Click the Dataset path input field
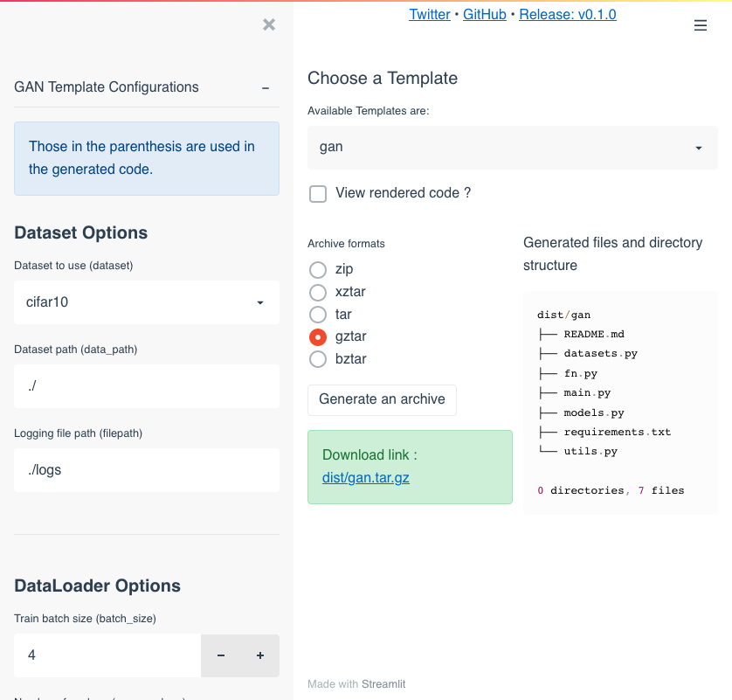Image resolution: width=732 pixels, height=700 pixels. point(147,386)
